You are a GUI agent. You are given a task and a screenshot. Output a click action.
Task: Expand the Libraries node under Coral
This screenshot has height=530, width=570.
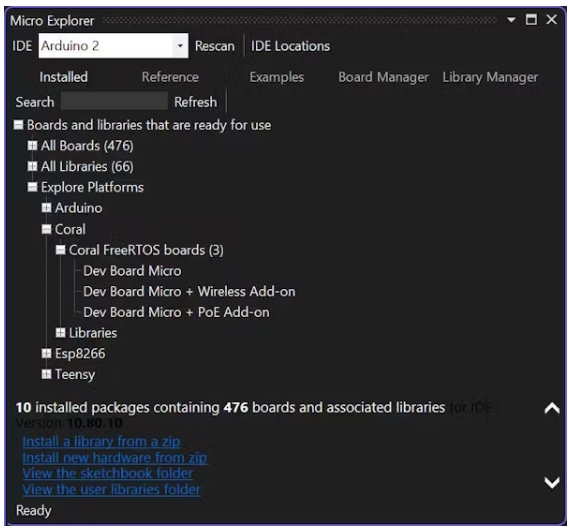[60, 333]
